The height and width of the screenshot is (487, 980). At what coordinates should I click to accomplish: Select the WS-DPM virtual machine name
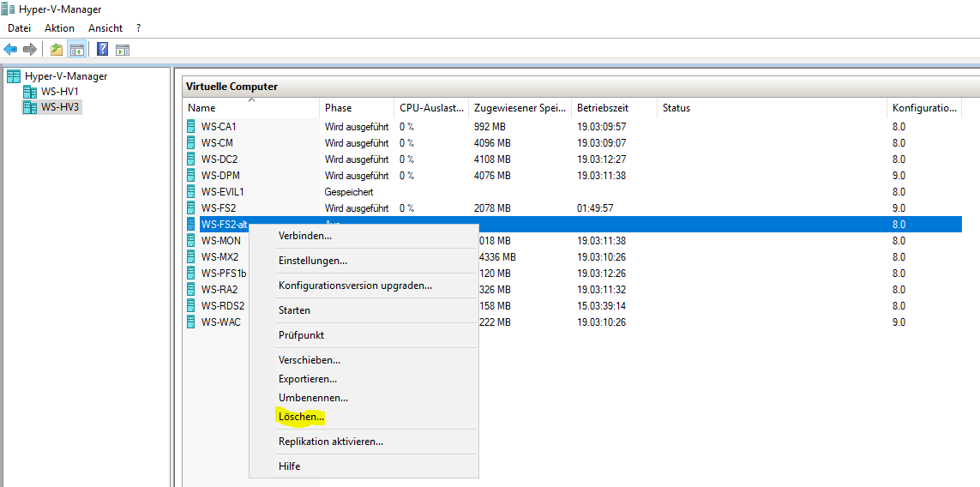[x=220, y=175]
